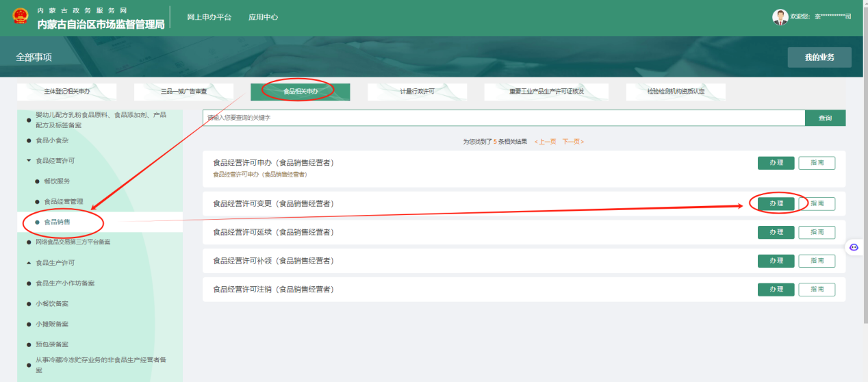Image resolution: width=868 pixels, height=382 pixels.
Task: Open 小餐饮备案 sidebar item
Action: tap(52, 304)
